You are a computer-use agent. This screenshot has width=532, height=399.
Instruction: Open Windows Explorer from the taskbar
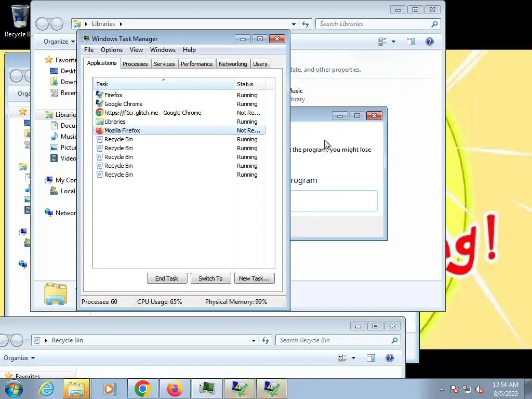pyautogui.click(x=76, y=389)
